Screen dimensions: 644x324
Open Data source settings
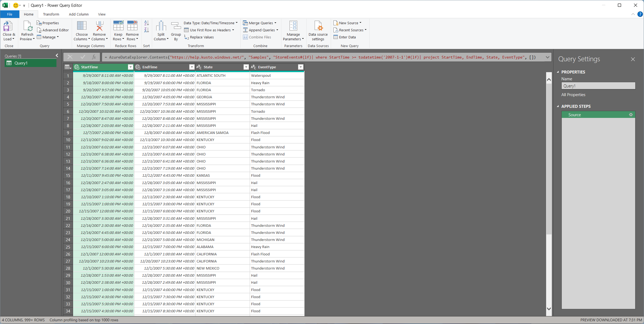318,31
